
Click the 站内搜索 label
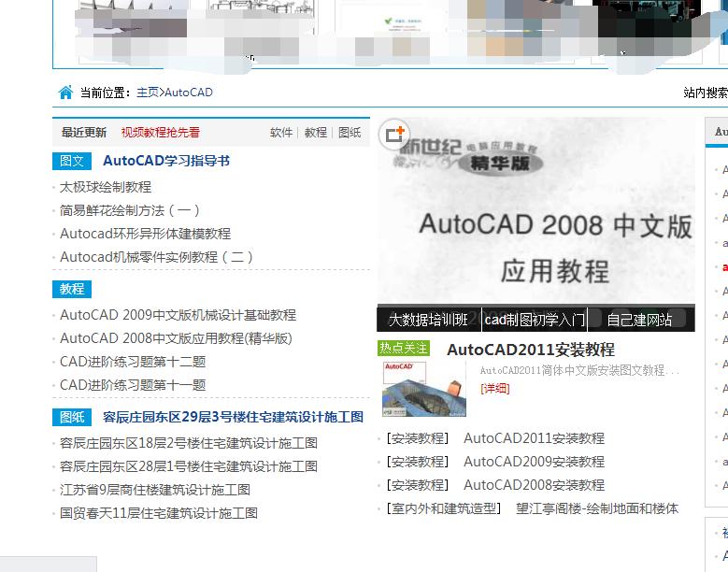point(706,93)
